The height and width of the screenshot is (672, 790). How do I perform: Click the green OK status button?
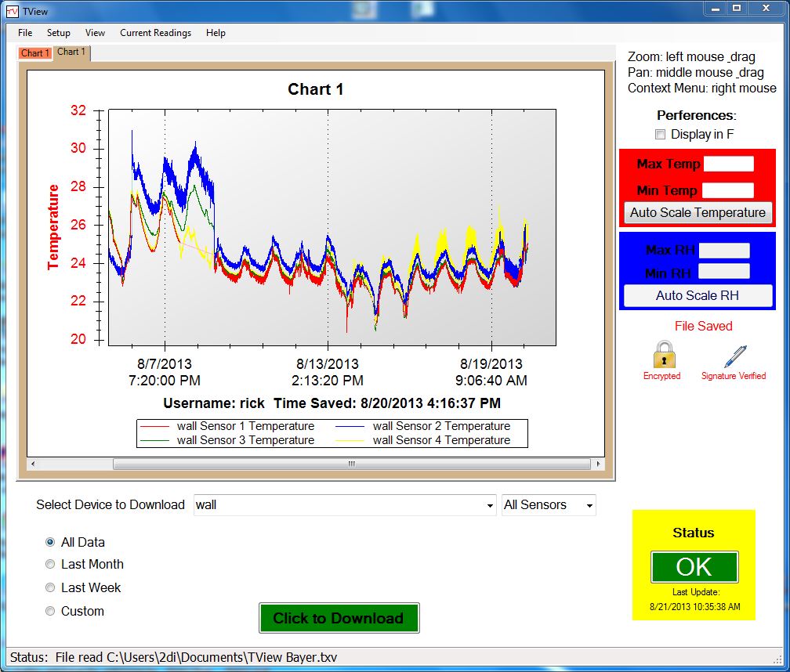(x=694, y=567)
